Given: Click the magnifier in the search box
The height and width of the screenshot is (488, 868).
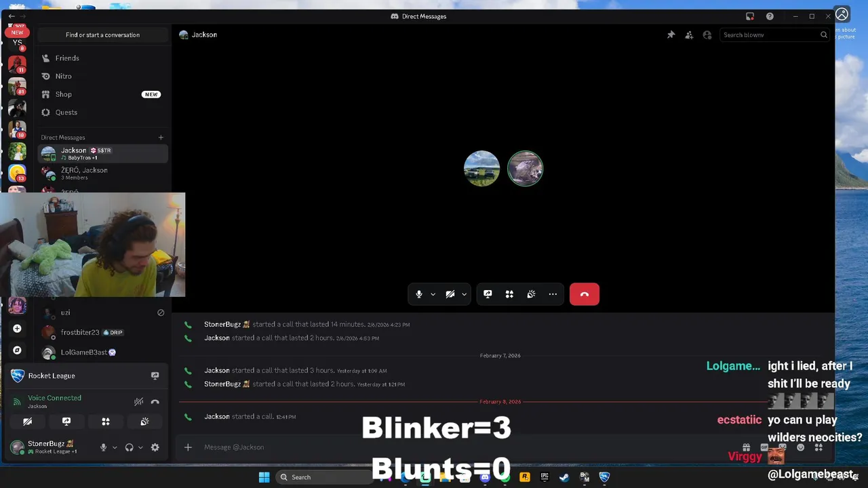Looking at the screenshot, I should (x=824, y=35).
